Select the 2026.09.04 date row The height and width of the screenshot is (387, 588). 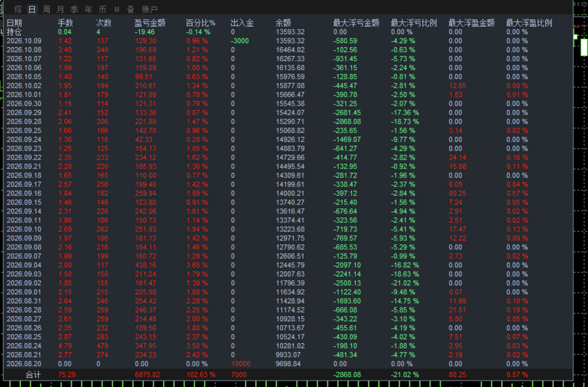tap(24, 265)
